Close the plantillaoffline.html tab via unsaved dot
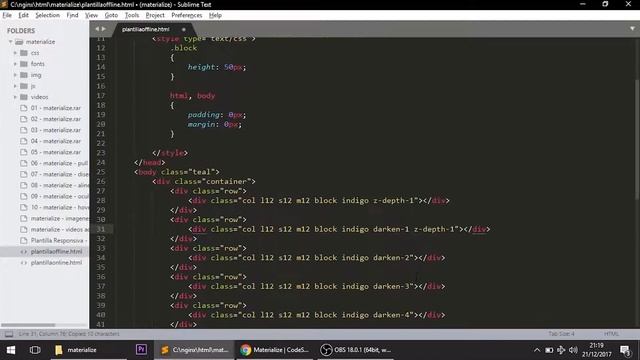The width and height of the screenshot is (640, 360). [x=184, y=29]
